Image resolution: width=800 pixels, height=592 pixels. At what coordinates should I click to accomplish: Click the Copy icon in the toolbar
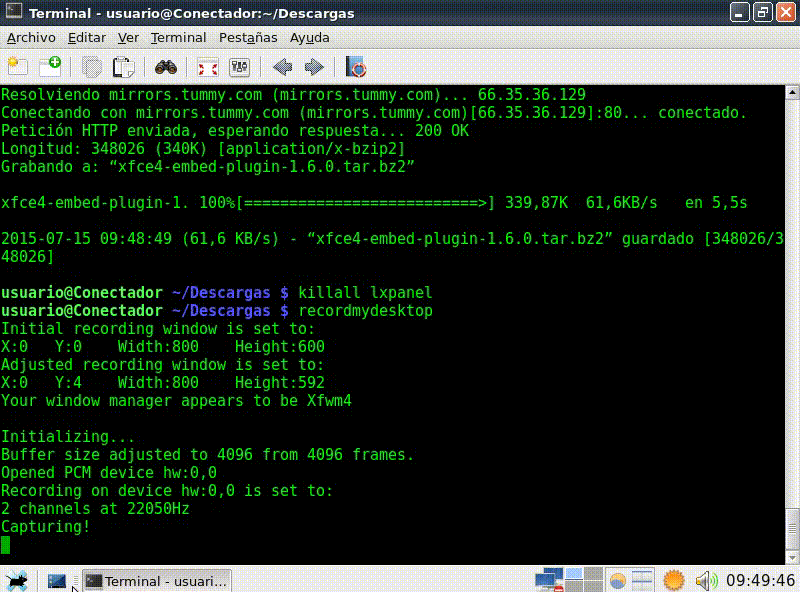pyautogui.click(x=92, y=67)
